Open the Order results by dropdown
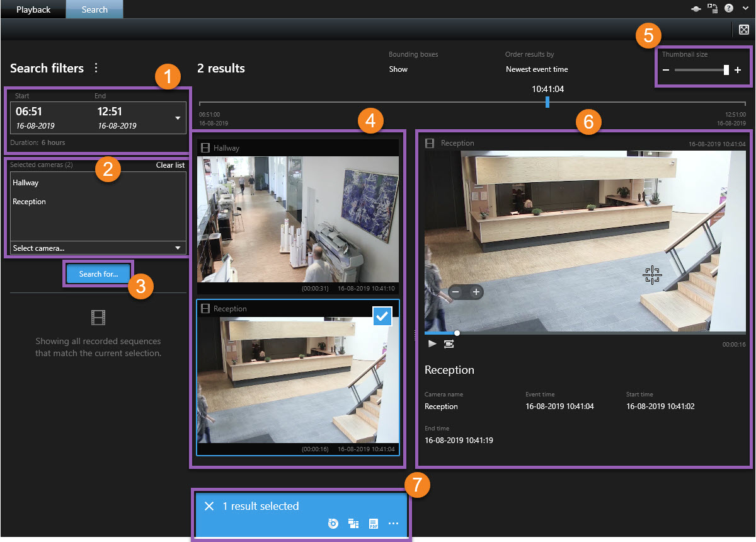756x542 pixels. [x=536, y=69]
